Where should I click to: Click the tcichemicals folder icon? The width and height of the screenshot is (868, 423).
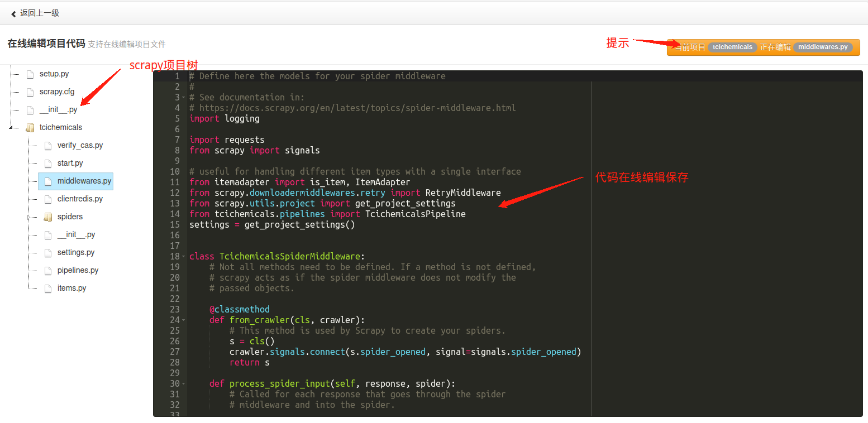30,127
